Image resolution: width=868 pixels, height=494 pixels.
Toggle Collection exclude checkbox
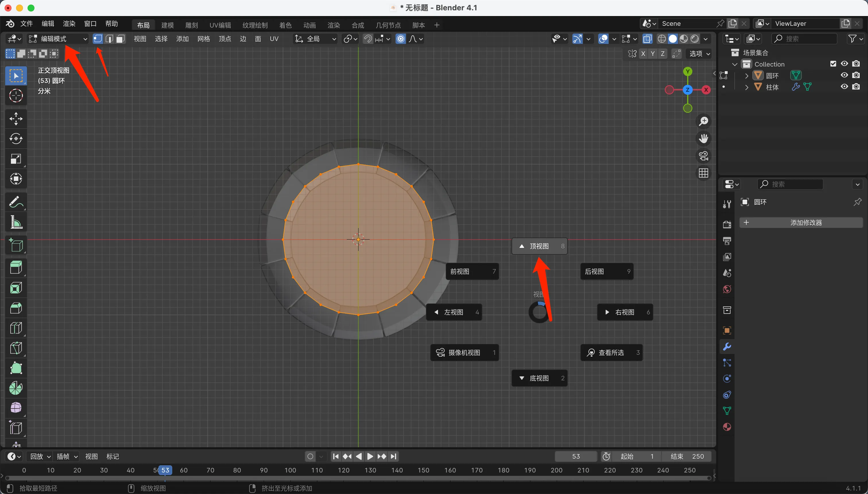click(833, 64)
